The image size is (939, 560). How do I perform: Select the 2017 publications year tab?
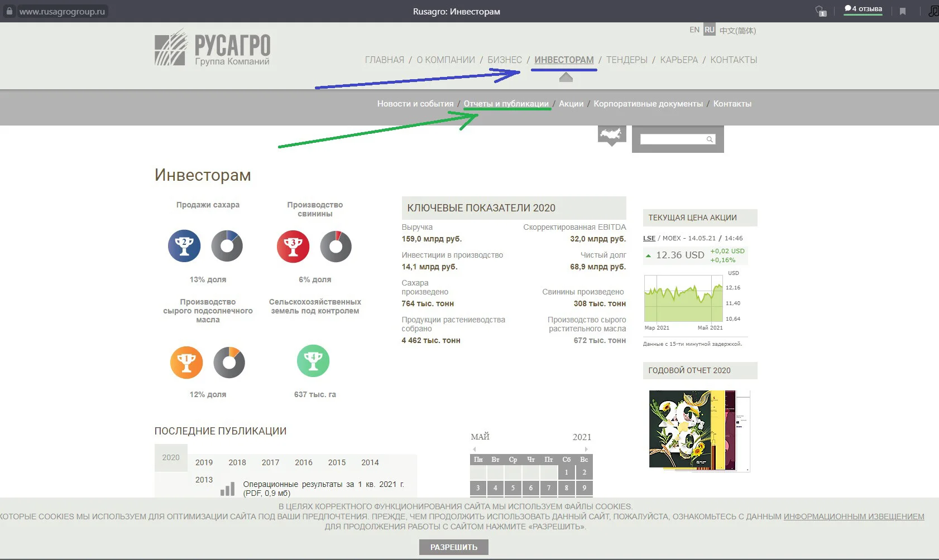(x=270, y=462)
